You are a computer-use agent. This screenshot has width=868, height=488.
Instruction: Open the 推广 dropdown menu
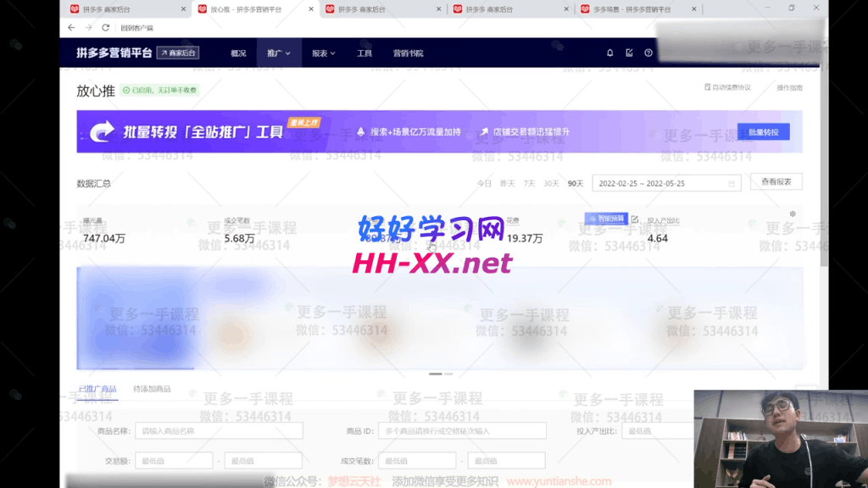[x=278, y=53]
